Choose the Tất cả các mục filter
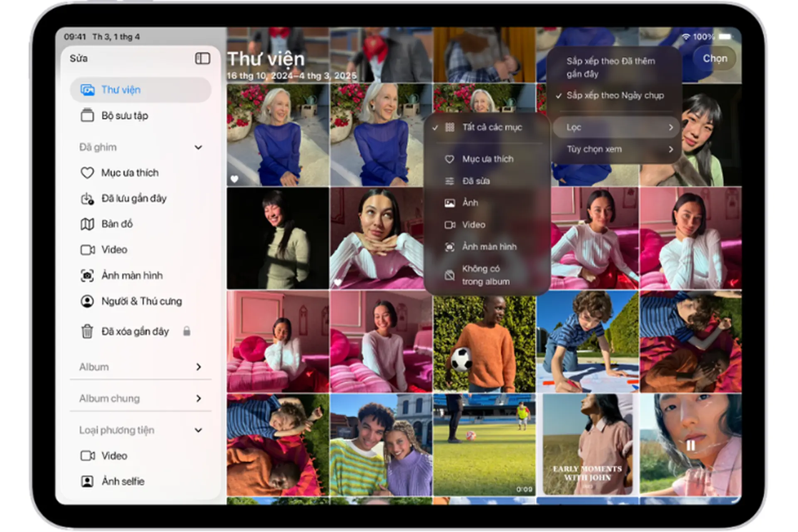Viewport: 798px width, 532px height. tap(487, 127)
